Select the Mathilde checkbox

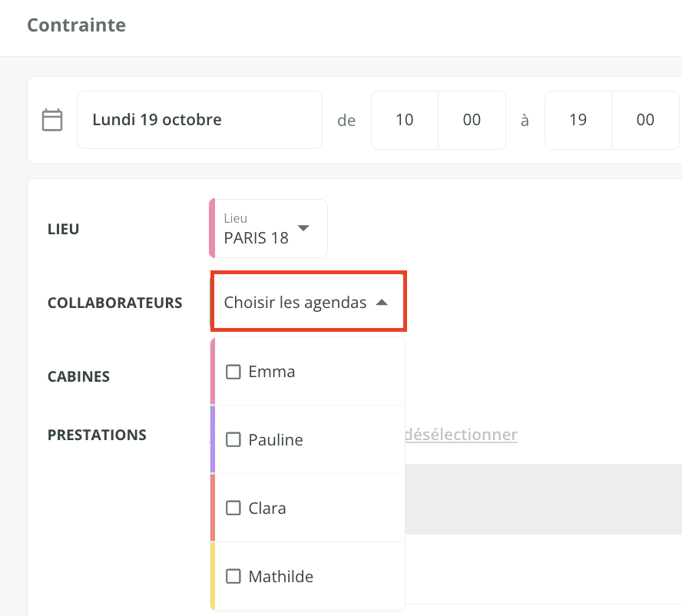coord(233,576)
